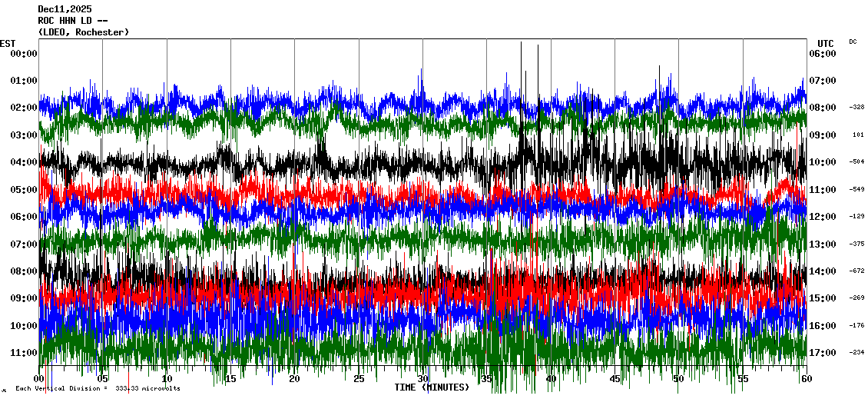Image resolution: width=868 pixels, height=399 pixels.
Task: Click the 'TIME (MINUTES)' axis title
Action: click(x=432, y=387)
